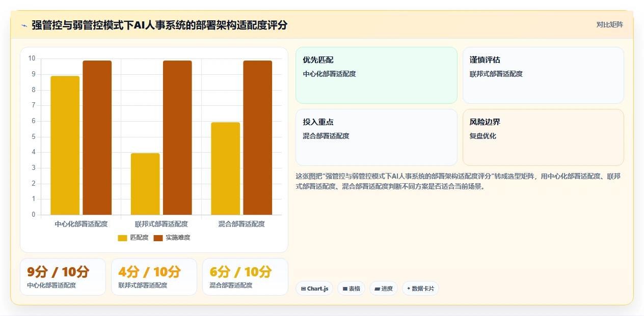Click the 进度 tag
The width and height of the screenshot is (644, 316).
(384, 289)
